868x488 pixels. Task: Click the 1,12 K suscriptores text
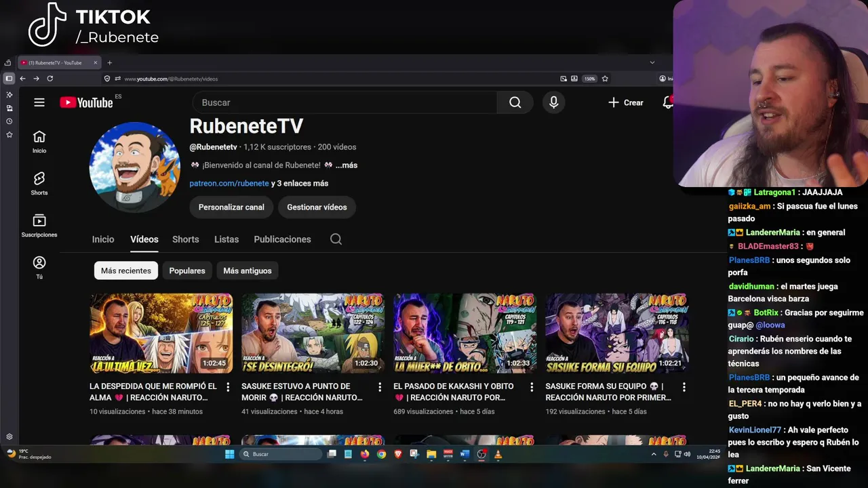click(x=277, y=147)
